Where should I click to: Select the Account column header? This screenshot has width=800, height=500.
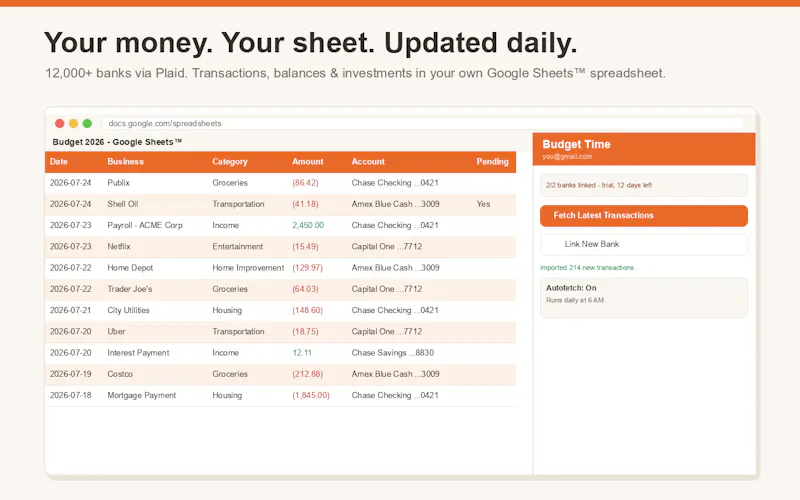[368, 162]
